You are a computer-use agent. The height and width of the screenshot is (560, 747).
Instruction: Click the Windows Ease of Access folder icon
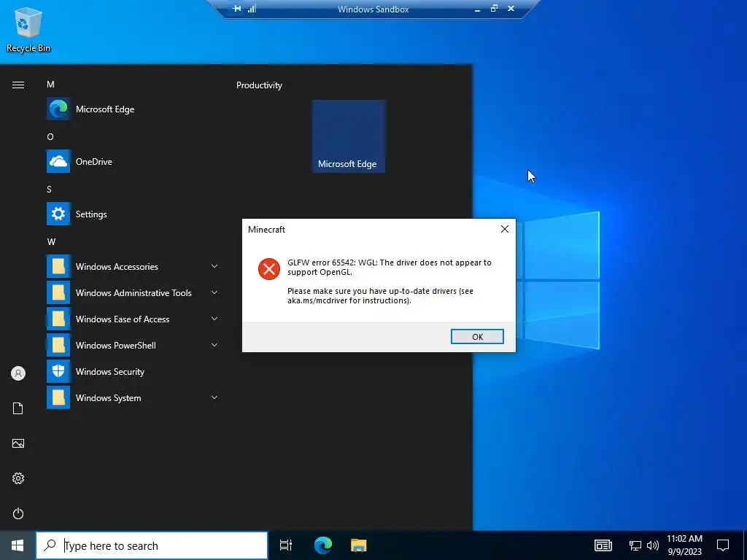point(58,319)
